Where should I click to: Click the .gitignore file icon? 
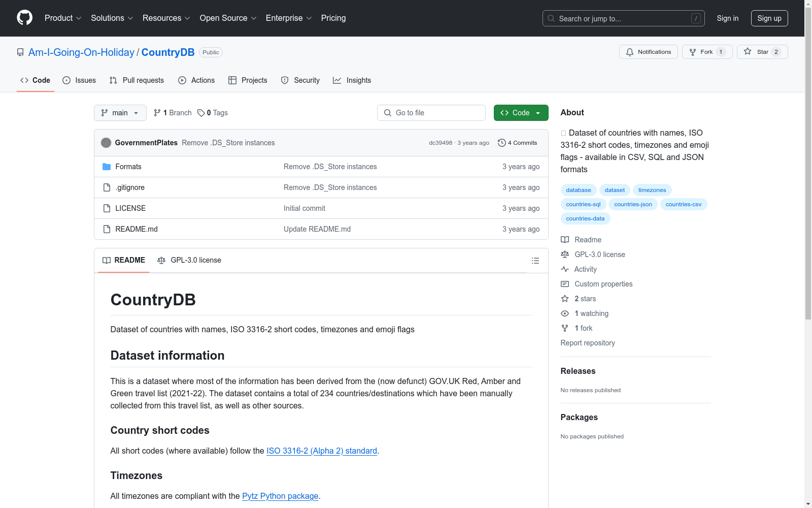[x=107, y=187]
